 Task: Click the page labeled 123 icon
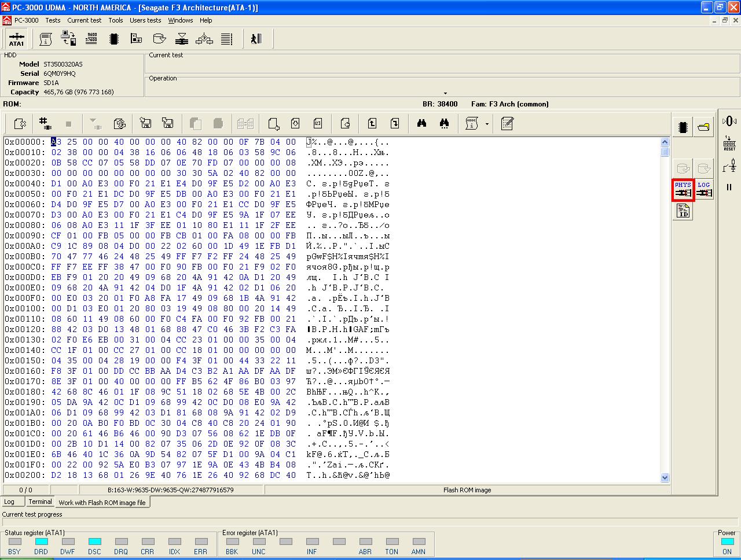coord(317,123)
